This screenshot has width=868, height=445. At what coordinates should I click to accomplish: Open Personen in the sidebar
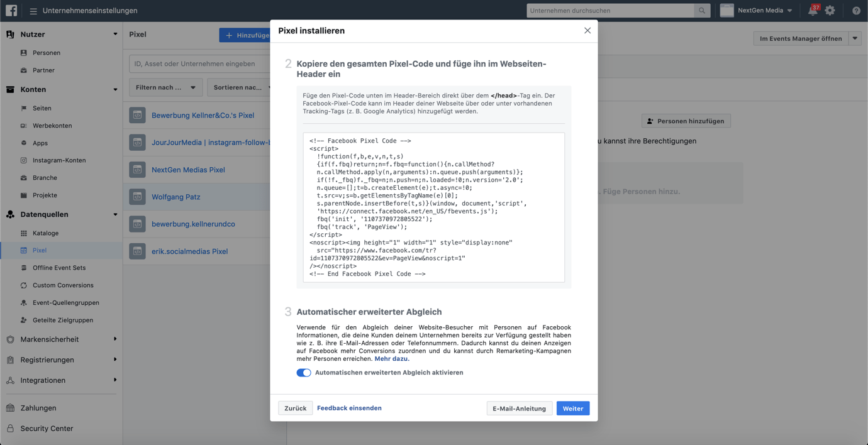(x=47, y=53)
